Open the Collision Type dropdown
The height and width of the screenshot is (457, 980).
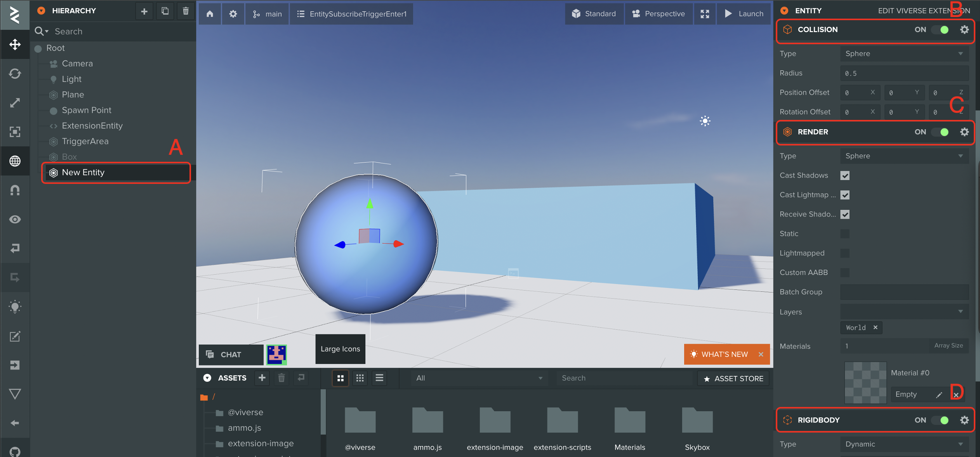[904, 54]
